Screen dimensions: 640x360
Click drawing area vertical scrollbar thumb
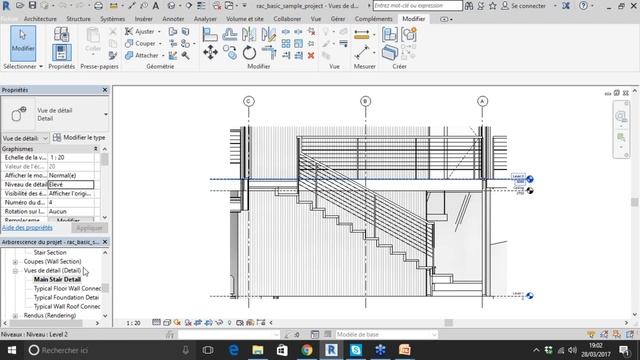click(x=634, y=202)
